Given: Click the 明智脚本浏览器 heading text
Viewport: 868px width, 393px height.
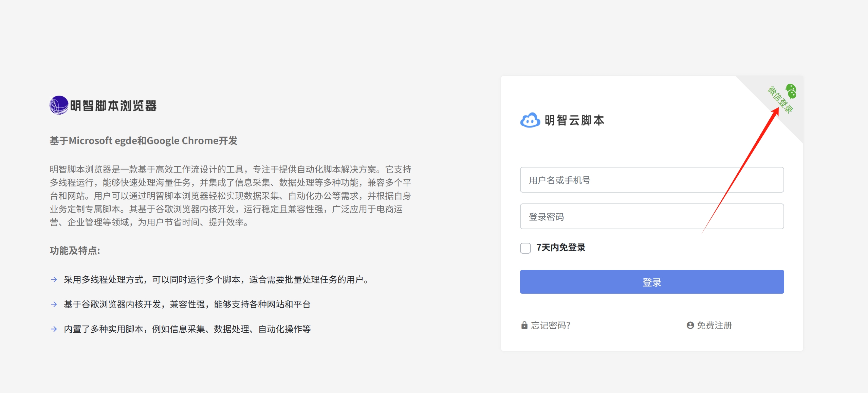Looking at the screenshot, I should tap(113, 106).
